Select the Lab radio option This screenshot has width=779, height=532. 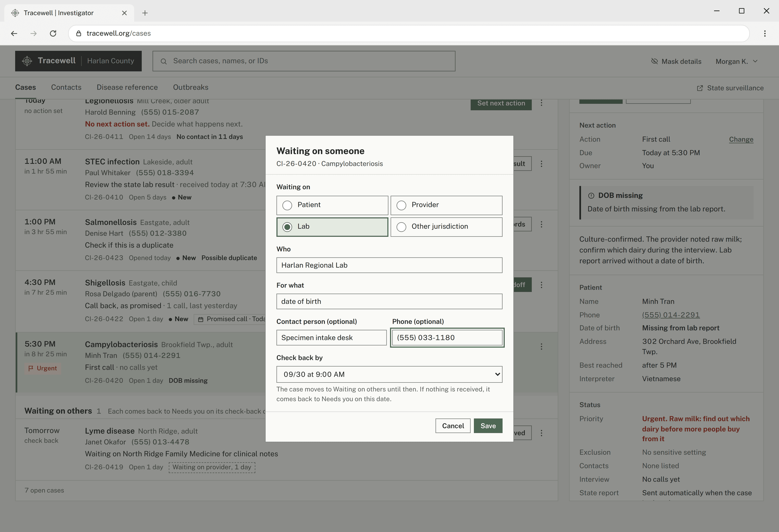coord(332,227)
